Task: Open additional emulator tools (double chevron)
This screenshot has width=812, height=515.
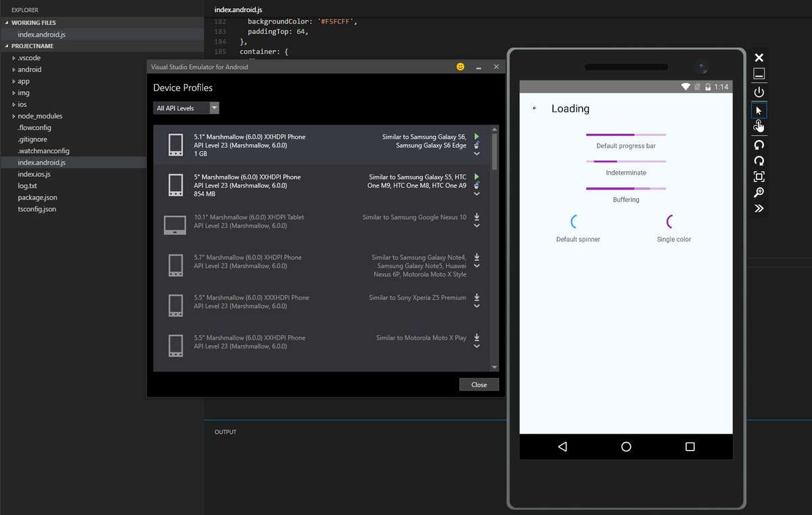Action: pos(759,208)
